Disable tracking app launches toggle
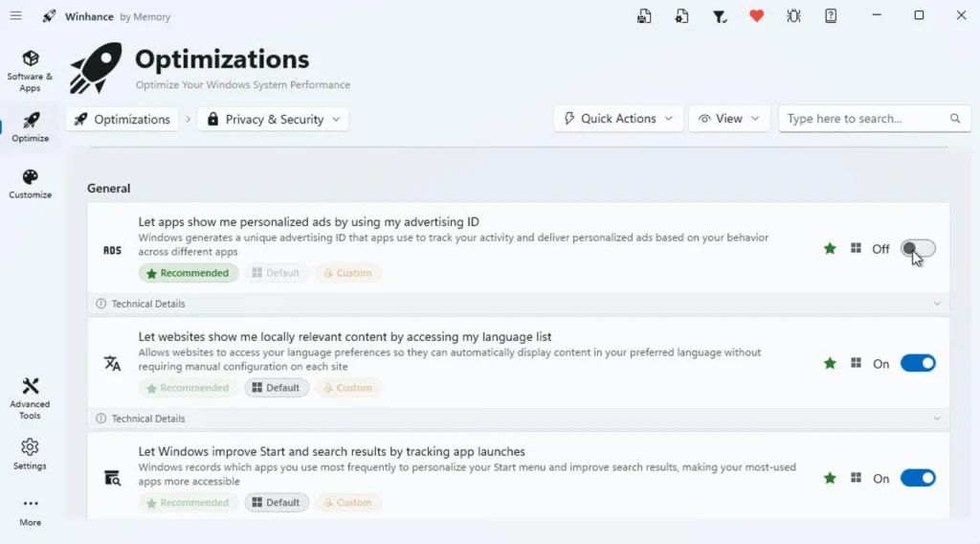 coord(918,478)
